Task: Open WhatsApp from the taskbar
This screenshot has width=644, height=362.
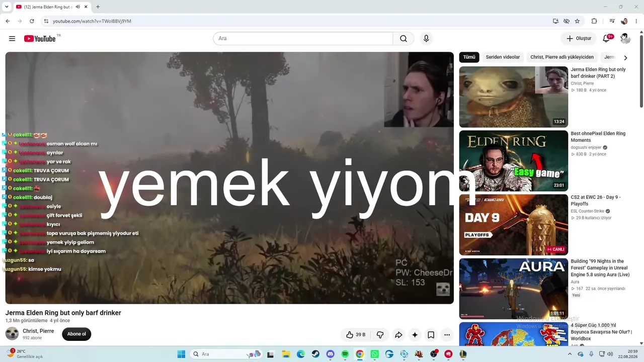Action: [x=375, y=354]
